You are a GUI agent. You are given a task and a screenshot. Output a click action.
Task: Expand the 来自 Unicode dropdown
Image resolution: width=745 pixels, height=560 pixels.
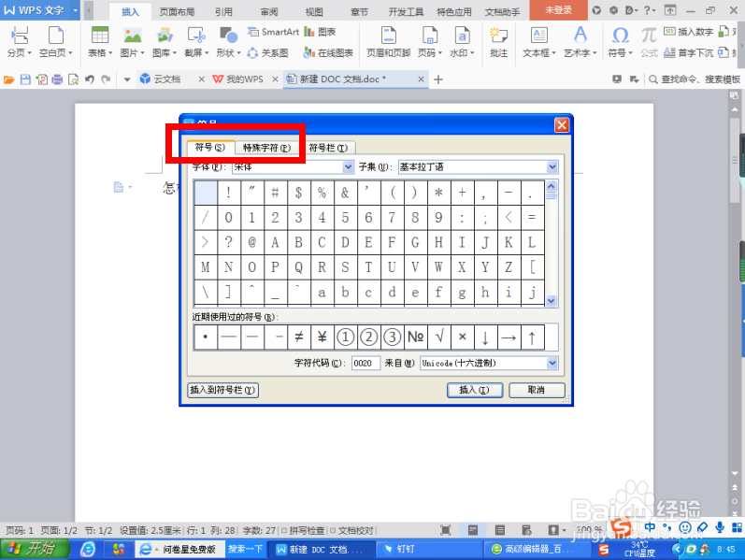pos(552,363)
